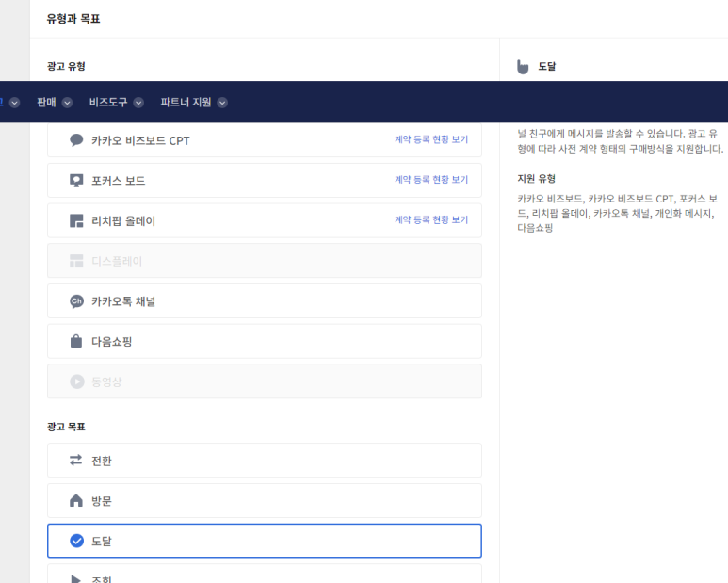Choose 방문 as ad goal
This screenshot has height=583, width=728.
[265, 500]
